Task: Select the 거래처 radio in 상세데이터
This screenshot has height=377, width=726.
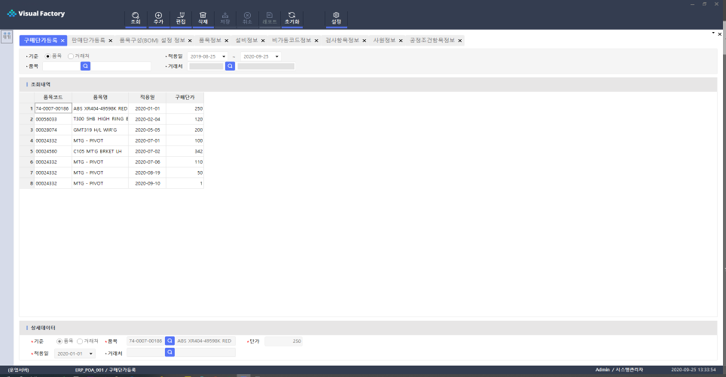Action: pos(80,341)
